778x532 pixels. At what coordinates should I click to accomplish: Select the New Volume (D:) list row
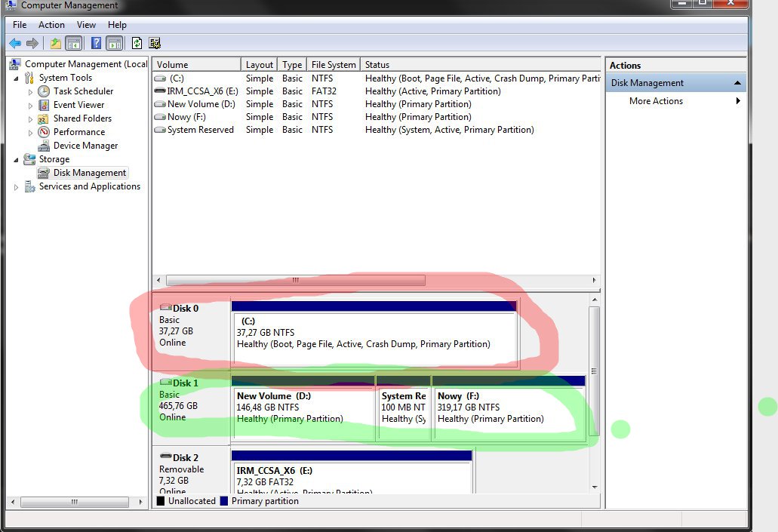tap(377, 104)
